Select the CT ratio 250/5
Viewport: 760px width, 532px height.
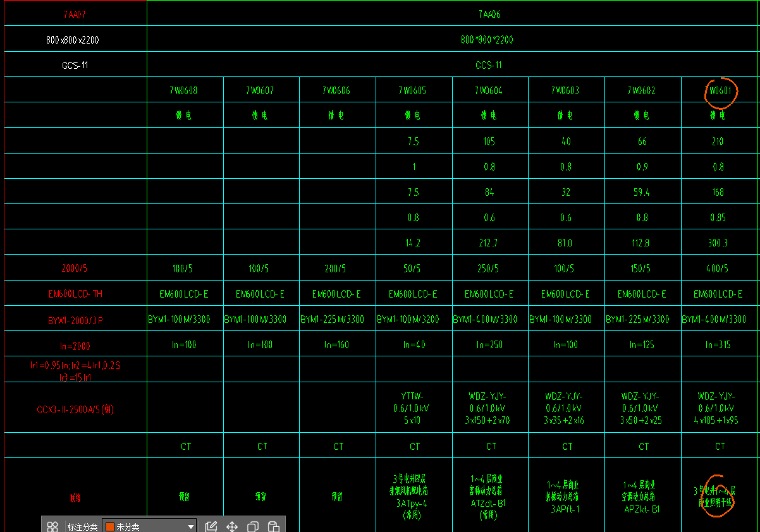coord(489,269)
